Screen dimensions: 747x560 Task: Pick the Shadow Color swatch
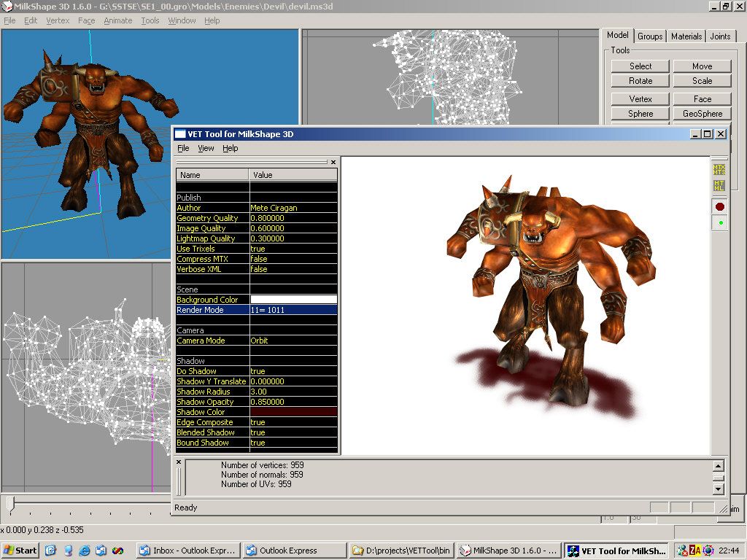[293, 412]
